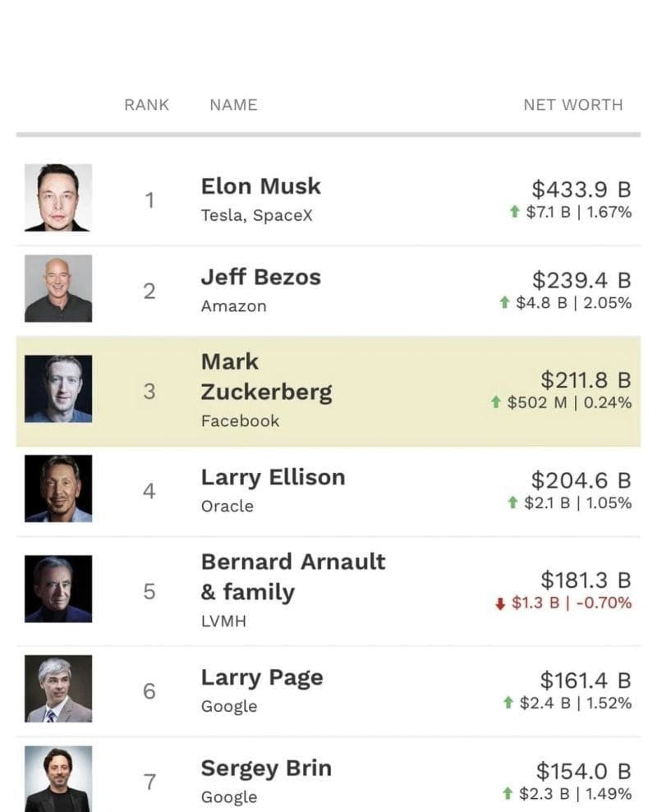
Task: Tap the green arrow beside $502 M
Action: (495, 402)
